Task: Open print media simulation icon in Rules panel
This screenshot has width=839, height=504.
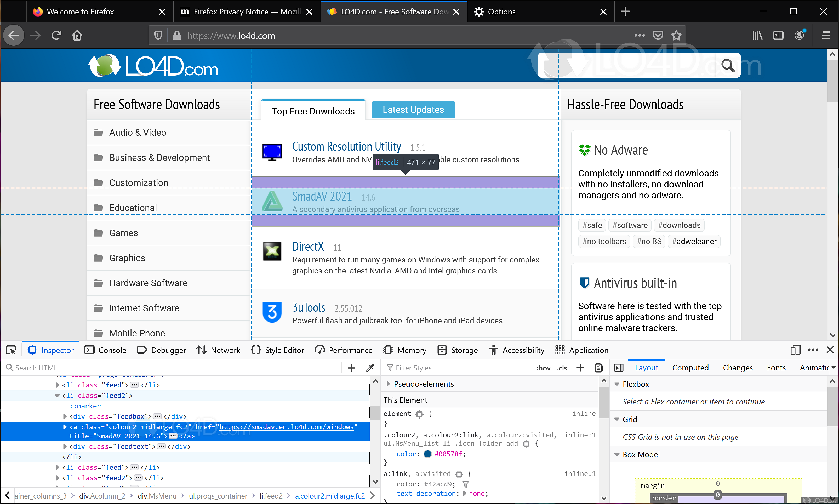Action: (x=598, y=368)
